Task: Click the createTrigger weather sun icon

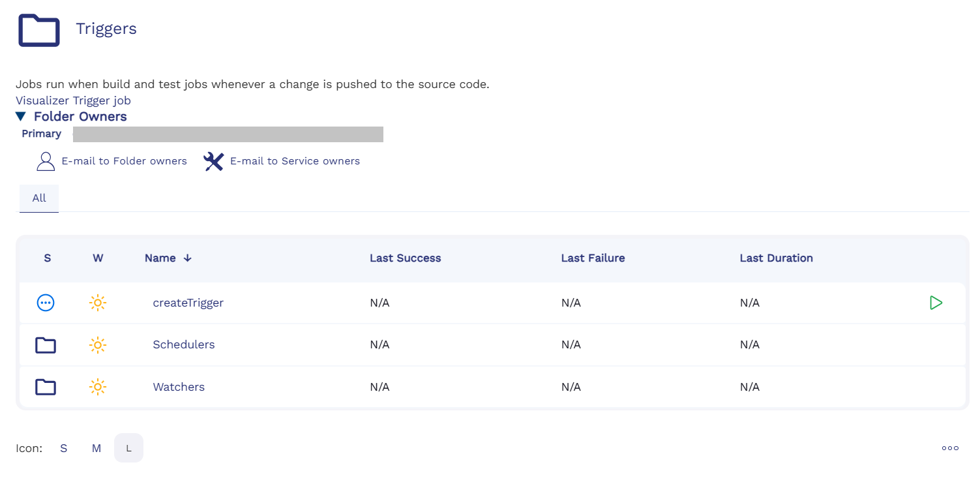Action: [x=98, y=303]
